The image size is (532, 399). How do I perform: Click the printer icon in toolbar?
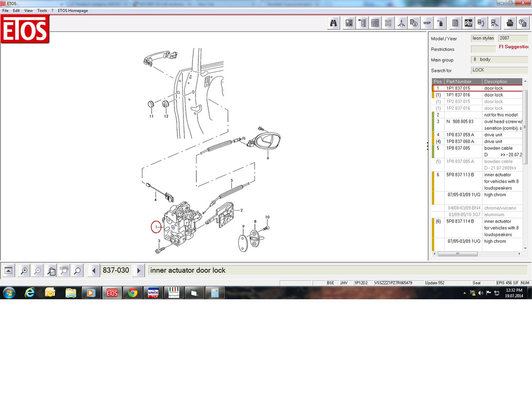point(510,23)
